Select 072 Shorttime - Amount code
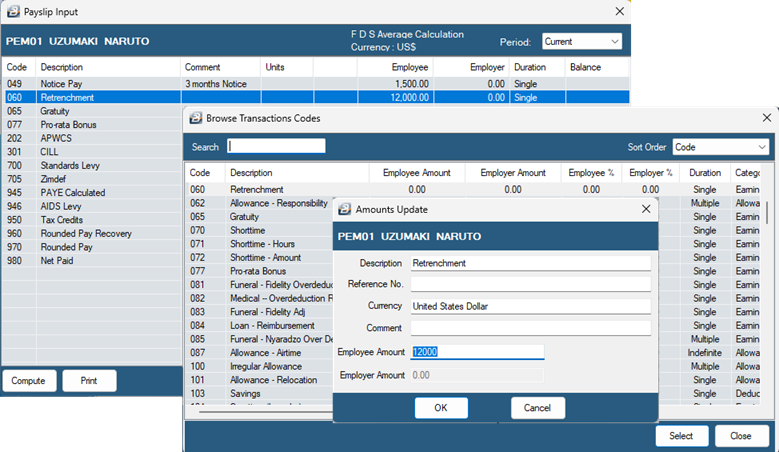This screenshot has height=452, width=779. 260,257
